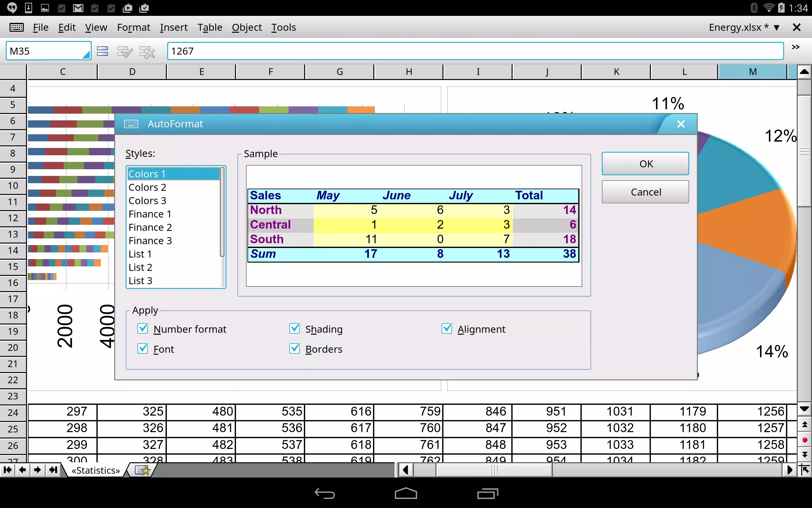Image resolution: width=812 pixels, height=508 pixels.
Task: Click cell containing 617
Action: (339, 428)
